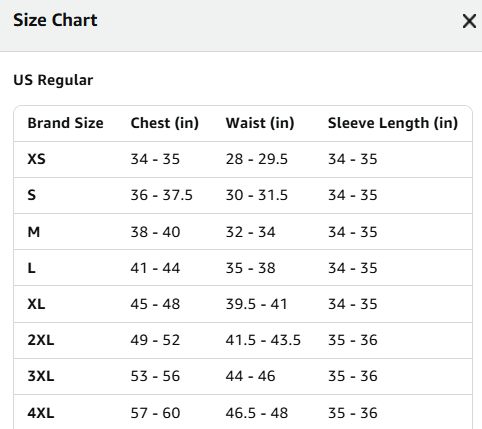Click the Chest (in) column header
The height and width of the screenshot is (429, 482).
click(165, 123)
